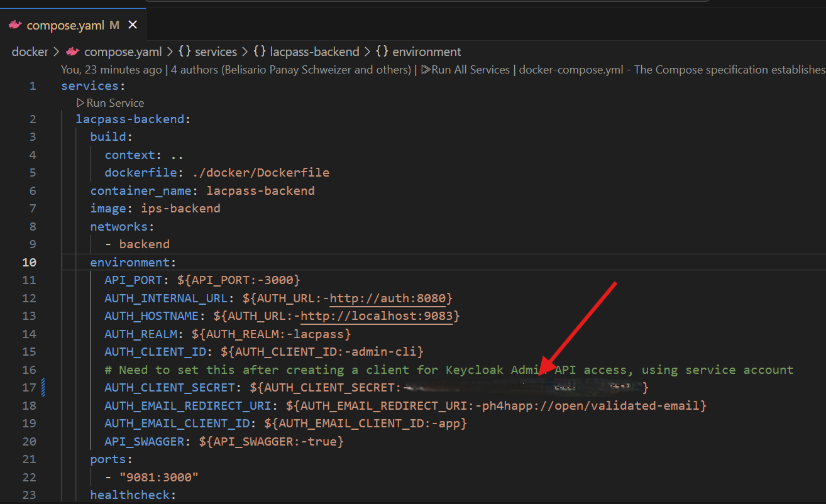Click the Run Service code lens

click(111, 102)
